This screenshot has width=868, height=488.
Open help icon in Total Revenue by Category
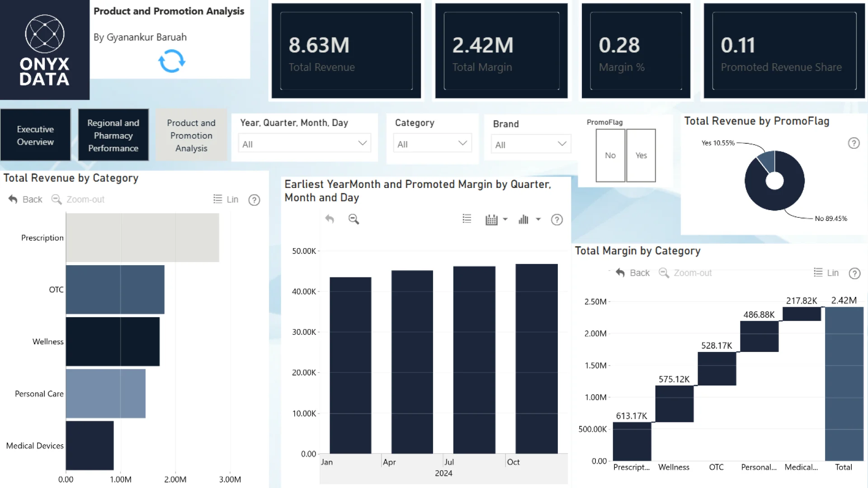[254, 200]
